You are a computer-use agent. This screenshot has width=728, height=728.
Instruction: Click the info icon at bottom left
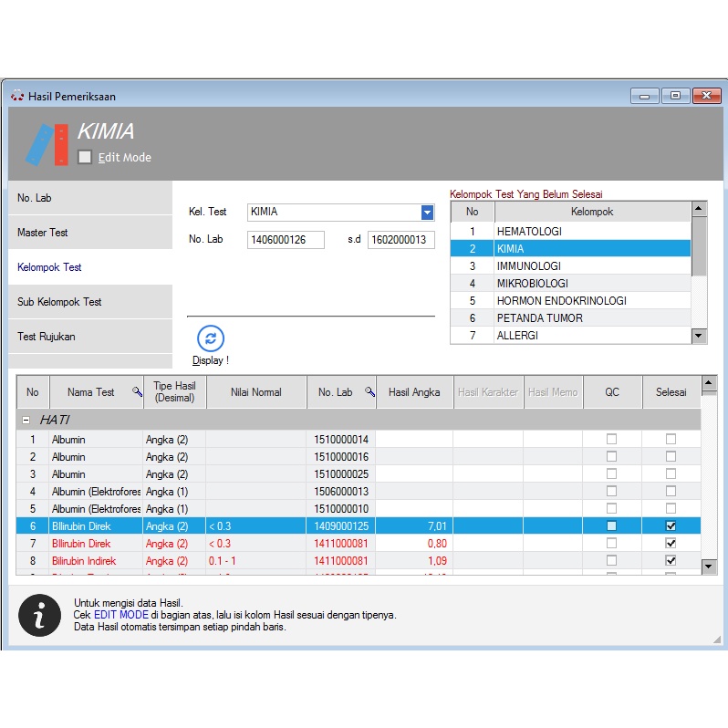click(39, 616)
